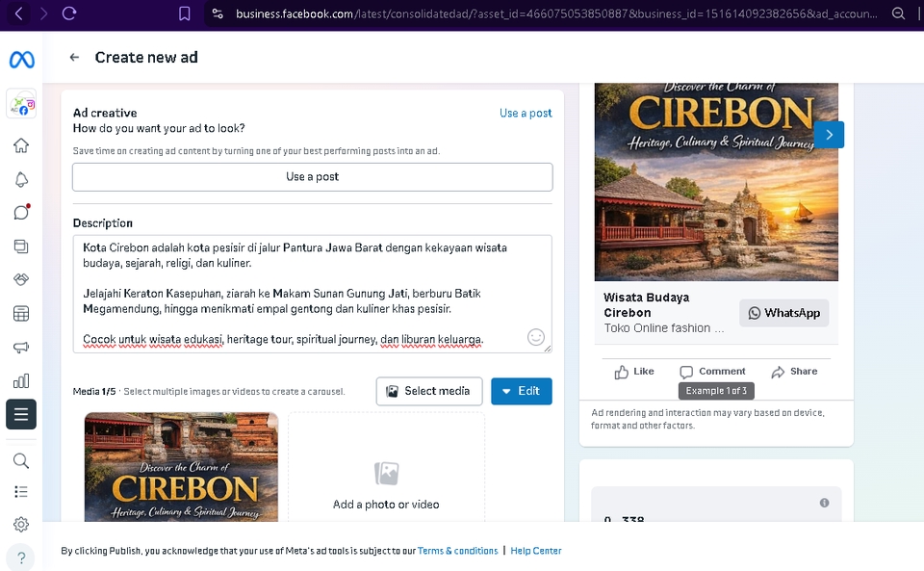Viewport: 924px width, 571px height.
Task: Open the Content library sidebar icon
Action: [21, 247]
